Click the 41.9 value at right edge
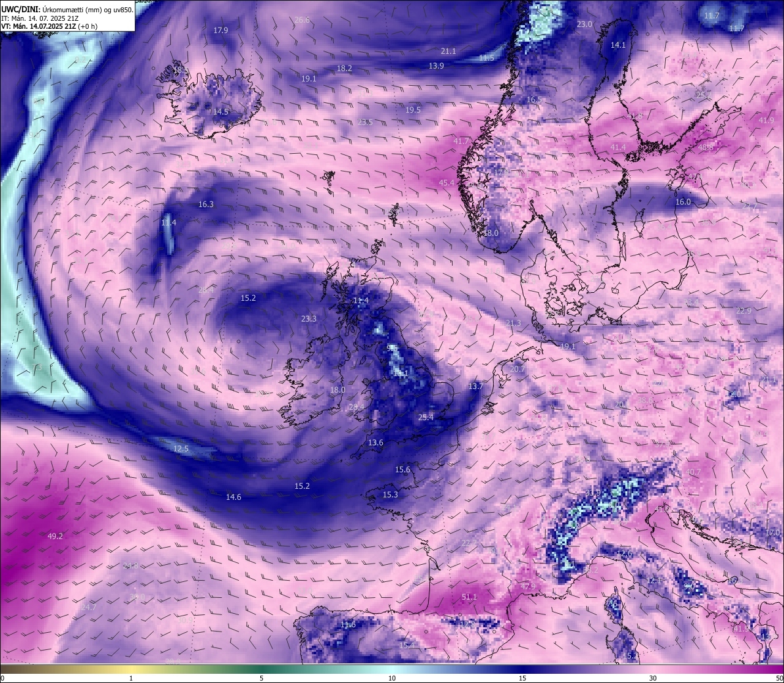 tap(766, 120)
